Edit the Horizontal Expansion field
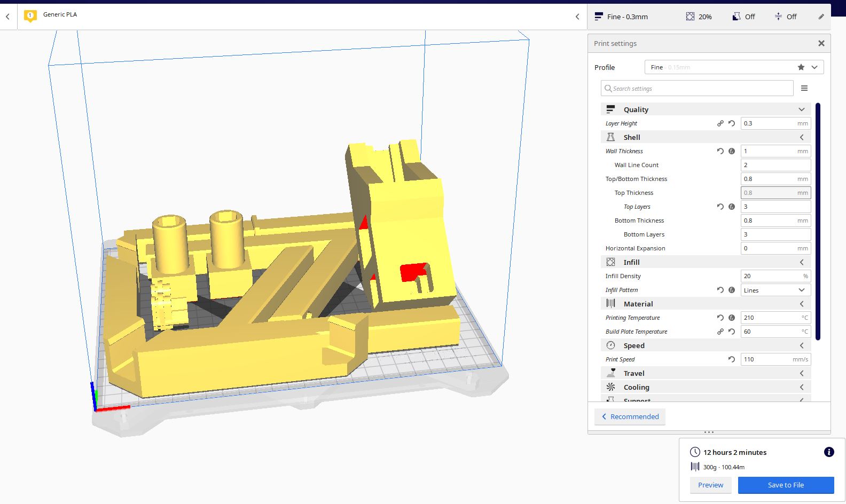This screenshot has height=504, width=846. tap(775, 248)
